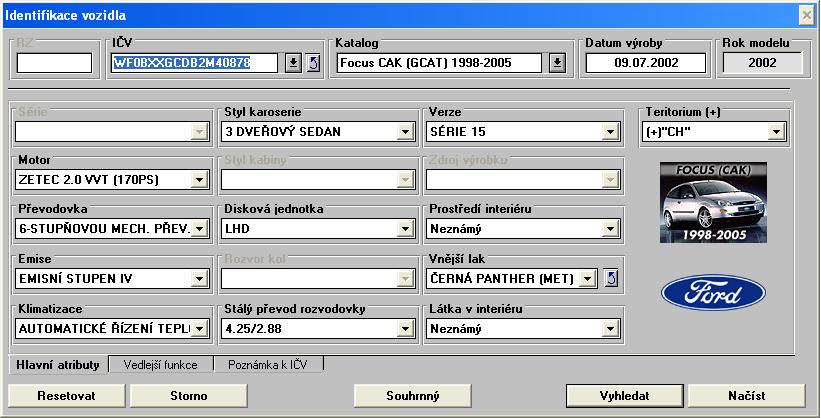Click the refresh icon next to Vnější lak
This screenshot has height=418, width=821.
[612, 278]
